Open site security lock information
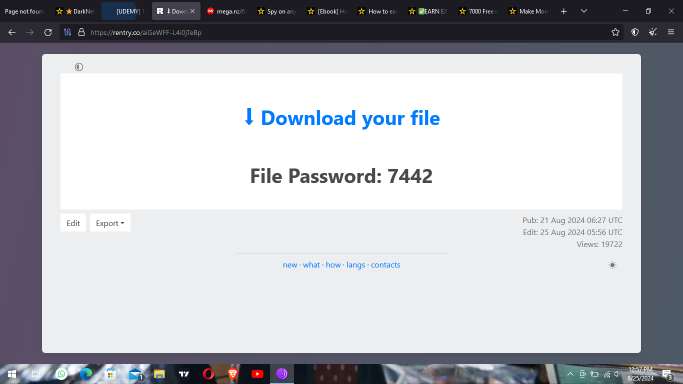 pyautogui.click(x=81, y=32)
